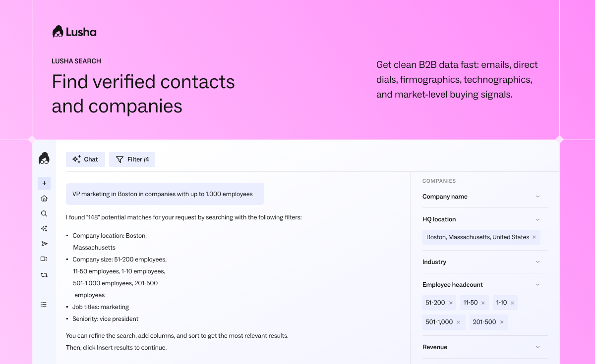Open the list icon in the sidebar

44,305
